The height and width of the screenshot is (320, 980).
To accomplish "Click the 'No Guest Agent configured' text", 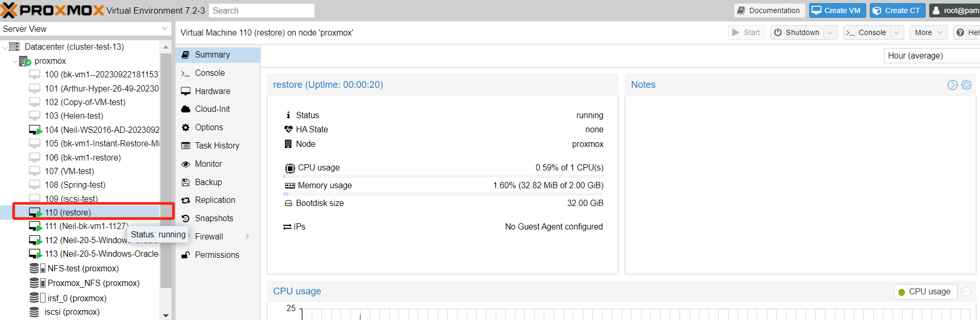I will tap(554, 226).
